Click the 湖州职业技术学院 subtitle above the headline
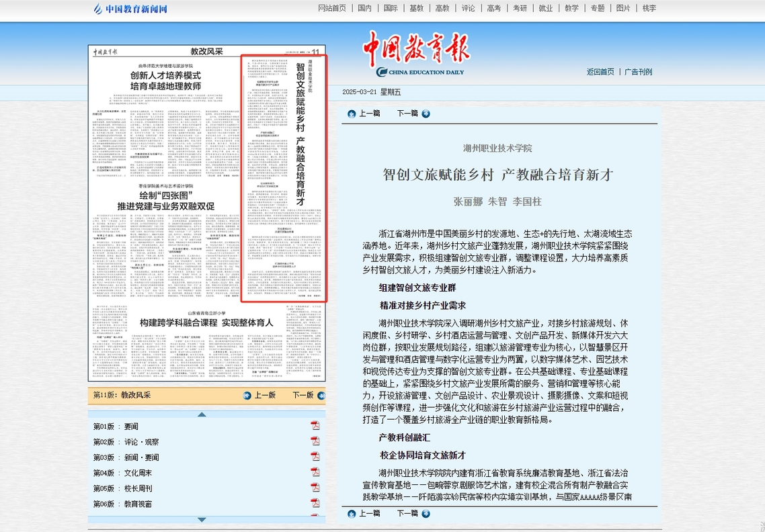The width and height of the screenshot is (765, 532). (497, 148)
